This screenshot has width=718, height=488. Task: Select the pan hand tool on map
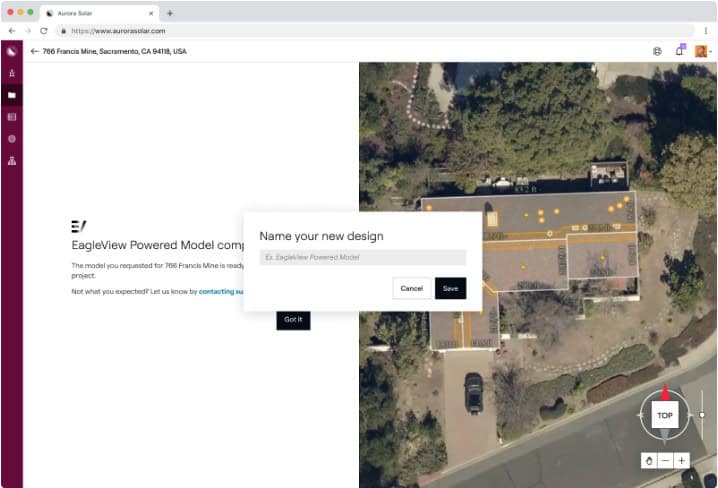649,461
